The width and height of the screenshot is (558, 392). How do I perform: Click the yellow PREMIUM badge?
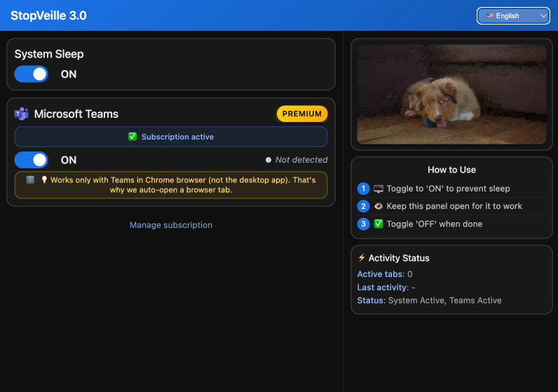click(x=302, y=114)
